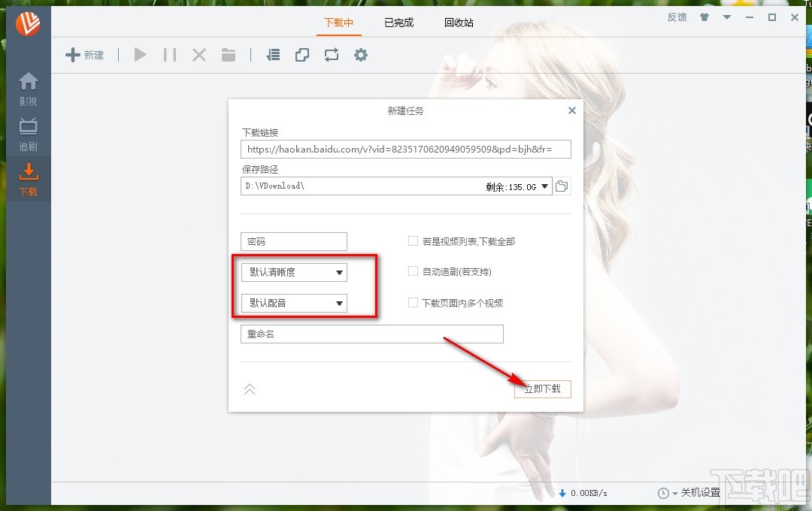Start selected task with play icon
This screenshot has height=511, width=812.
[140, 55]
